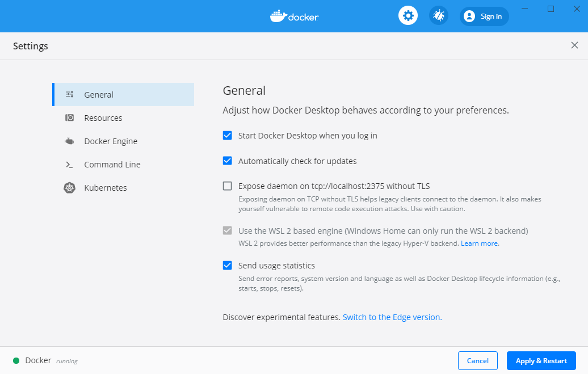Screen dimensions: 588x374
Task: Click the Sign in button
Action: point(484,16)
